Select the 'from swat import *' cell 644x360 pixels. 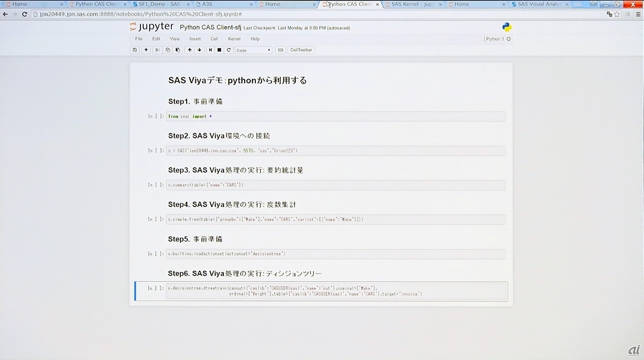point(335,117)
